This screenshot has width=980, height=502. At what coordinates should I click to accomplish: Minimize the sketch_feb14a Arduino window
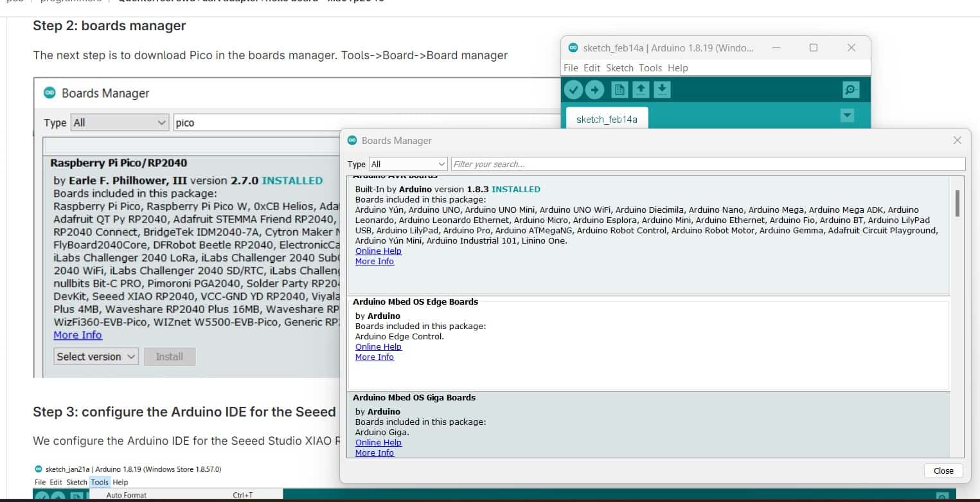pos(777,48)
